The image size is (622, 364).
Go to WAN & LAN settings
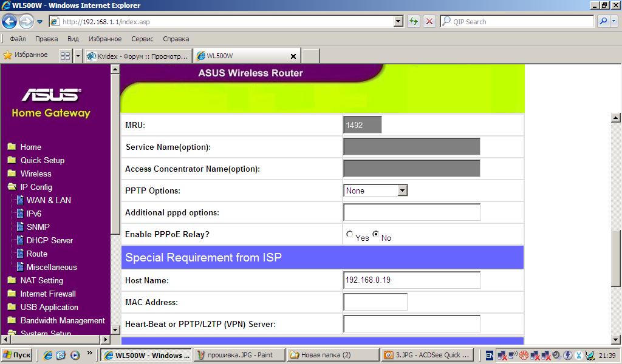click(x=49, y=200)
